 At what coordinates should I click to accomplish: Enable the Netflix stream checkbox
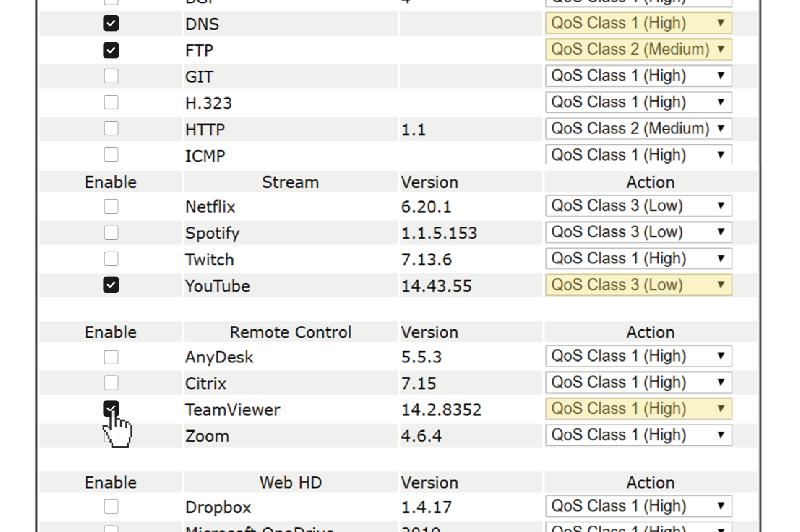[x=111, y=206]
